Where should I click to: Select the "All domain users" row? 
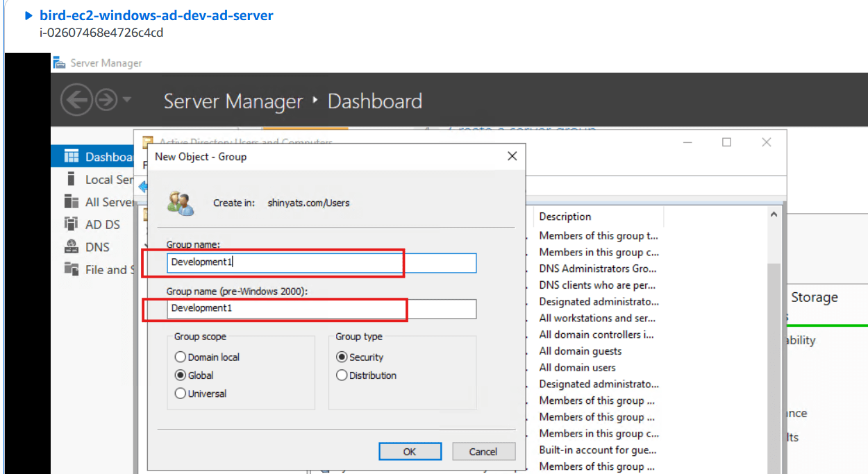click(578, 368)
